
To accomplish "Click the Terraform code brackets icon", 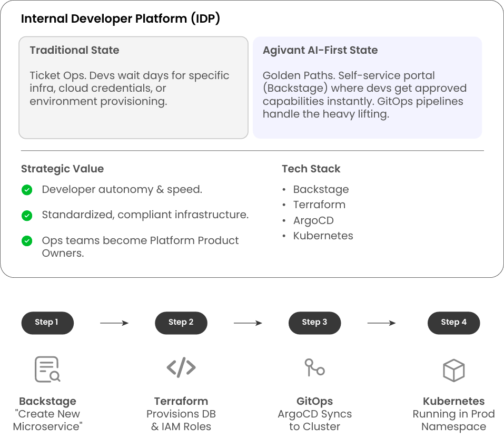I will point(181,367).
